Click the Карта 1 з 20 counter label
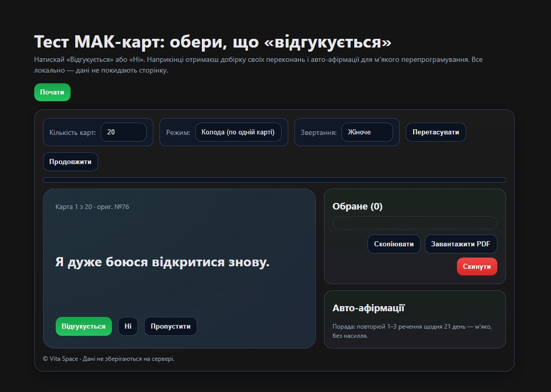The height and width of the screenshot is (392, 551). [92, 207]
